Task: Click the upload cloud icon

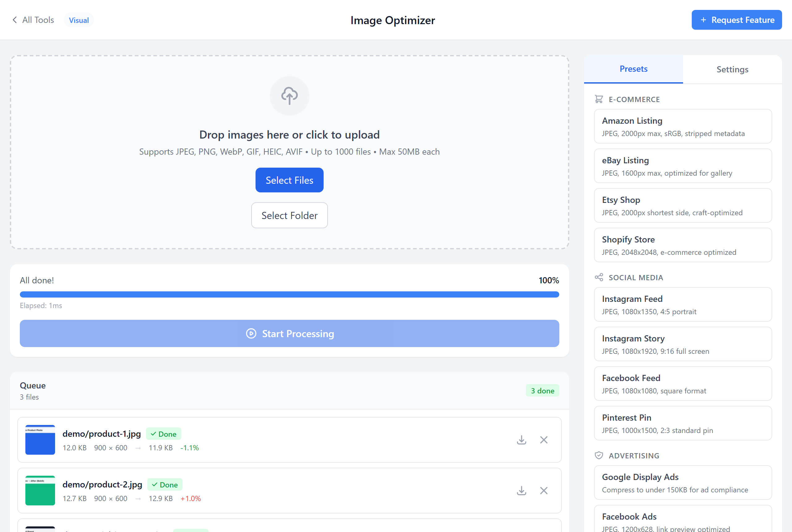Action: click(289, 96)
